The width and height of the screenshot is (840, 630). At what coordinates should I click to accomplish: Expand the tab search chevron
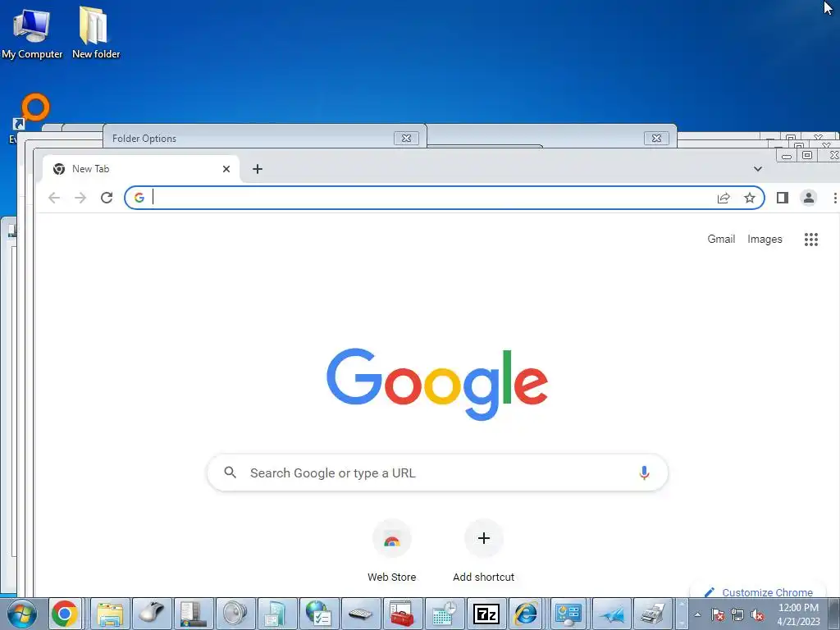(757, 169)
